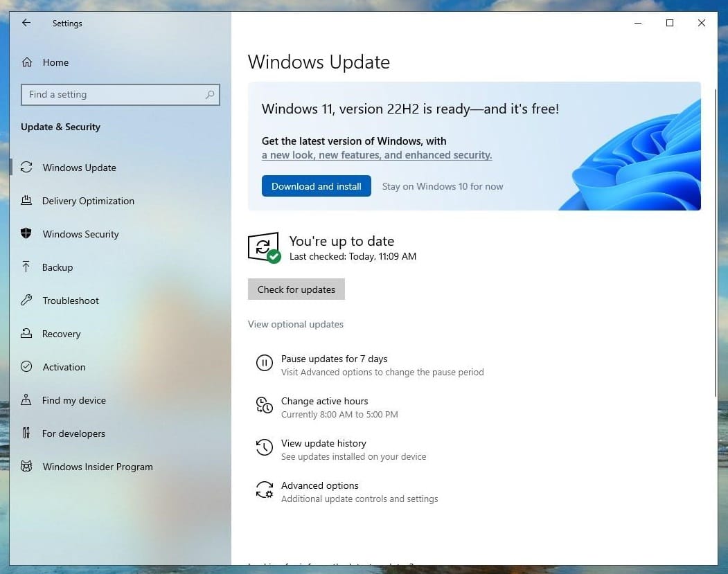Click the back arrow in Settings
The height and width of the screenshot is (574, 728).
(x=26, y=23)
